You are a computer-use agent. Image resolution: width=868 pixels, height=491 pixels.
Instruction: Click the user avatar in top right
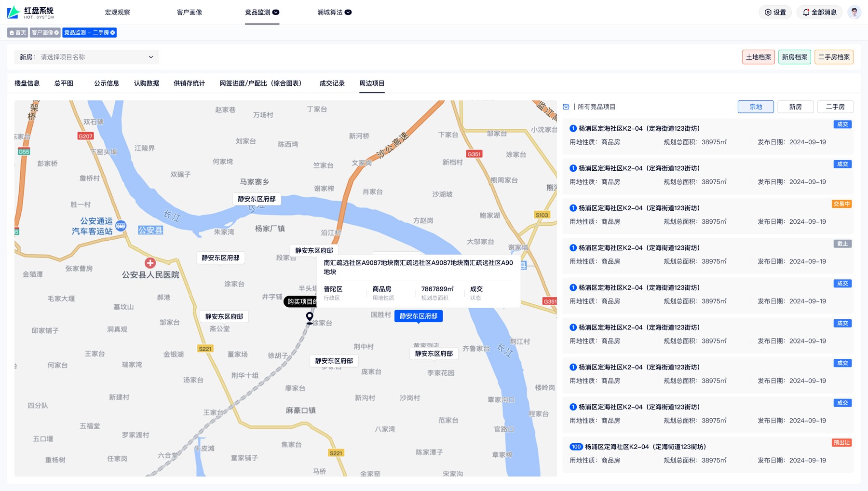[854, 13]
